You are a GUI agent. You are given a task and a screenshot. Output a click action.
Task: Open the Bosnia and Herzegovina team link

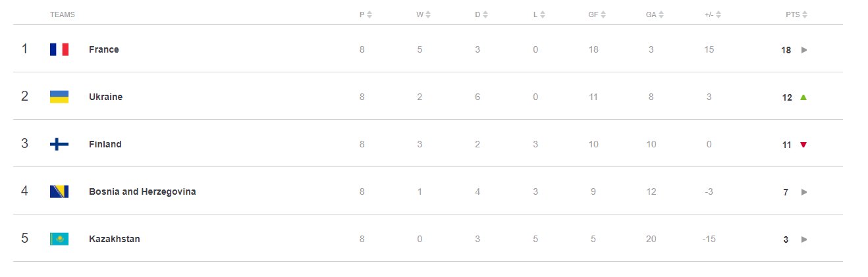[142, 191]
